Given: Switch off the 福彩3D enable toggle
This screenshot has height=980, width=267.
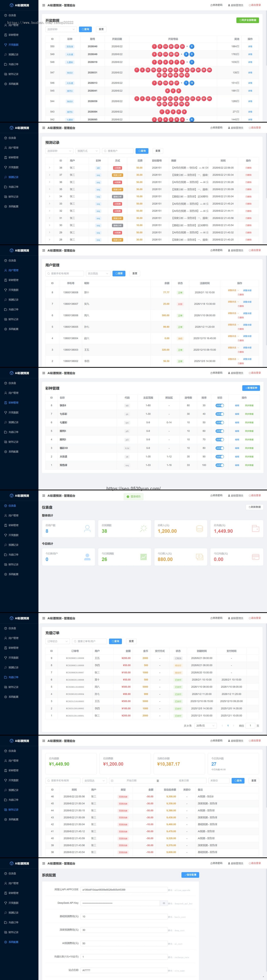Looking at the screenshot, I should (220, 448).
